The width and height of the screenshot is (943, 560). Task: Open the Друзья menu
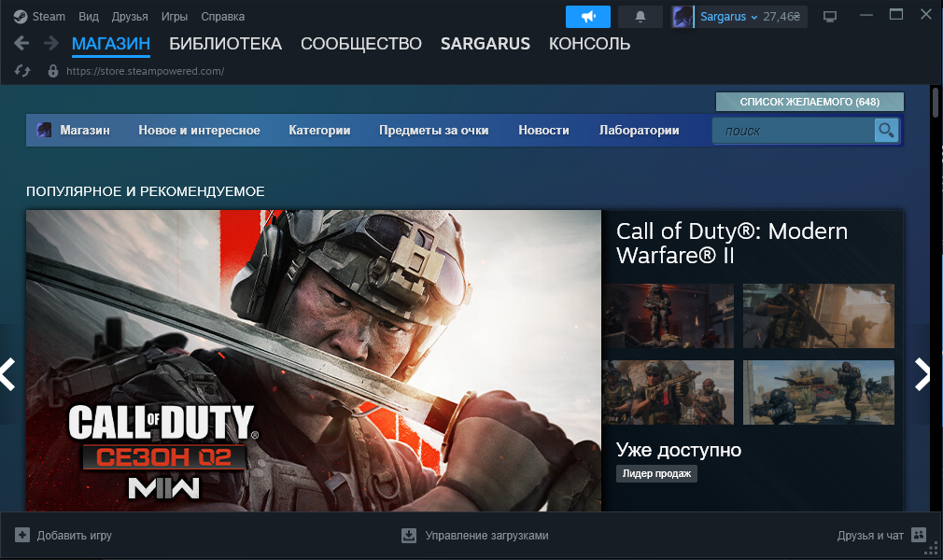pos(130,17)
